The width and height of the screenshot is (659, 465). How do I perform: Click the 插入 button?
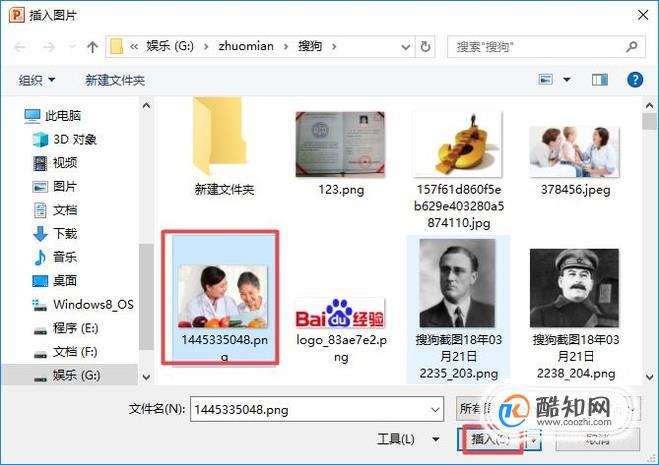click(491, 439)
